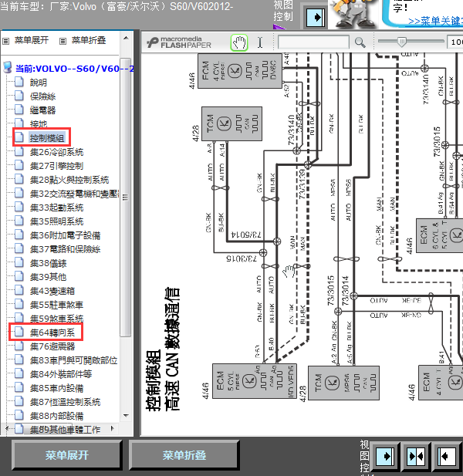
Task: Open 集84外裝部件等 entry
Action: (x=61, y=374)
